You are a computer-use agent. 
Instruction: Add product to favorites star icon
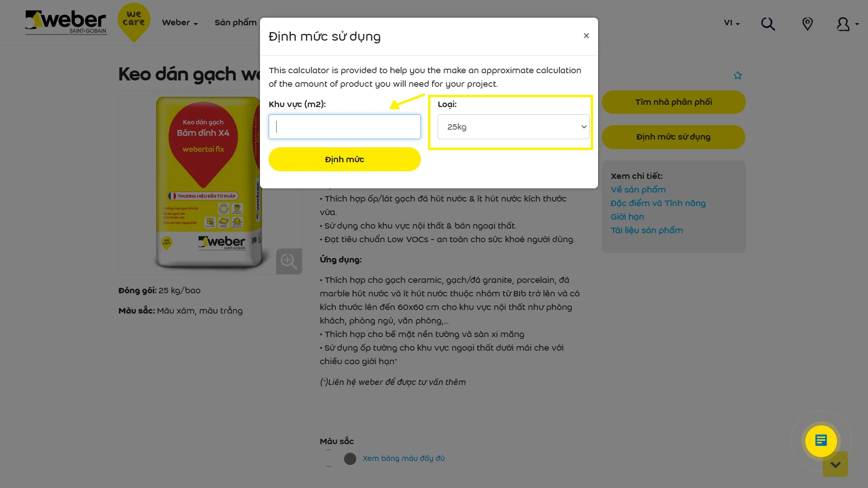[x=738, y=75]
